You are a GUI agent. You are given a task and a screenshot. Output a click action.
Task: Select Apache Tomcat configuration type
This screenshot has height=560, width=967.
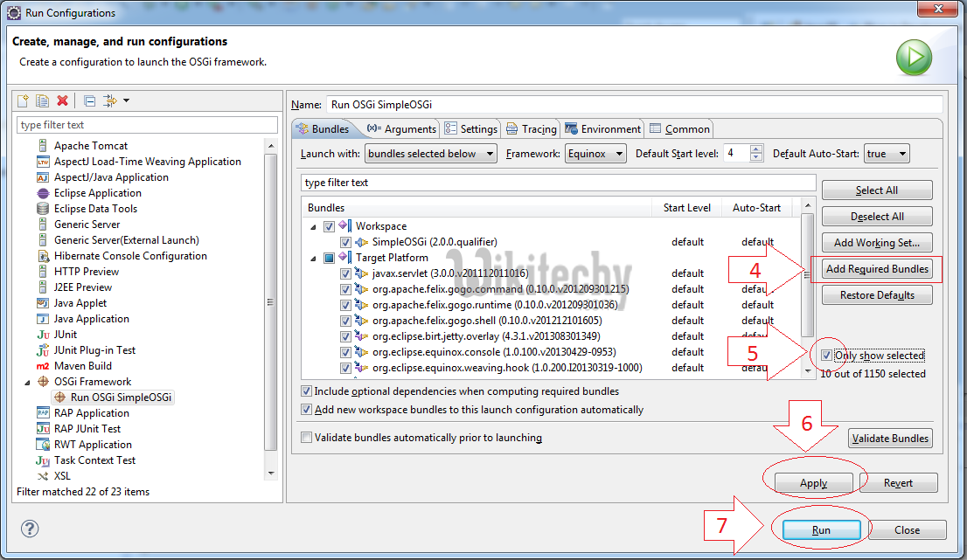click(x=90, y=146)
